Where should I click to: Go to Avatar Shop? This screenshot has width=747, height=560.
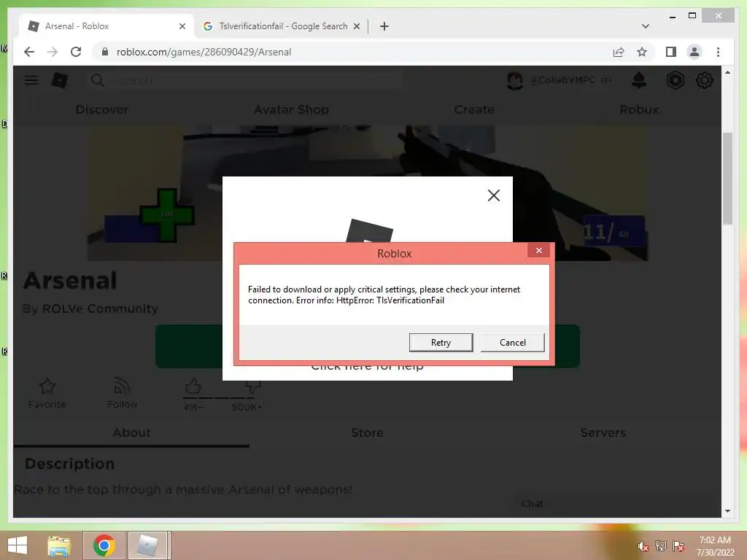point(291,109)
